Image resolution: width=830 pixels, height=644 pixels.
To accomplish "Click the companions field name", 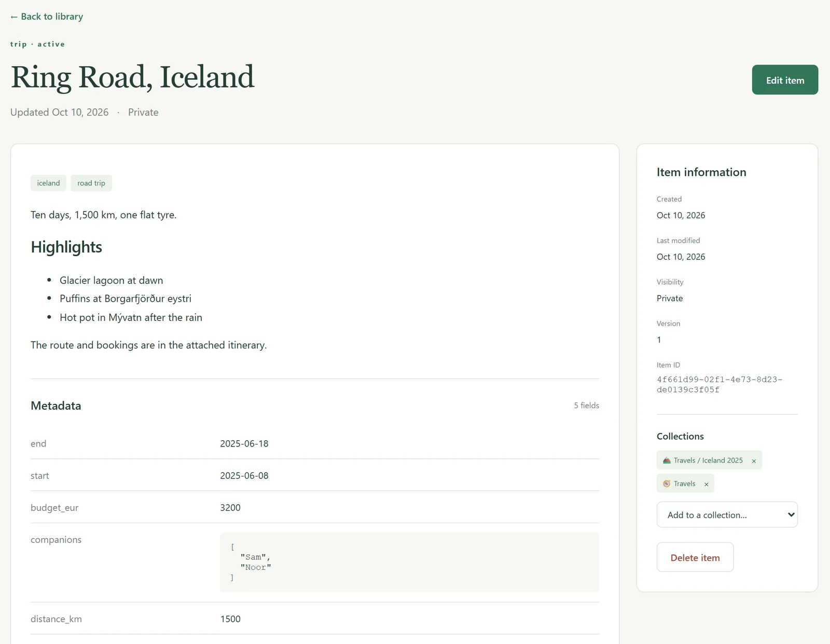I will (x=56, y=540).
